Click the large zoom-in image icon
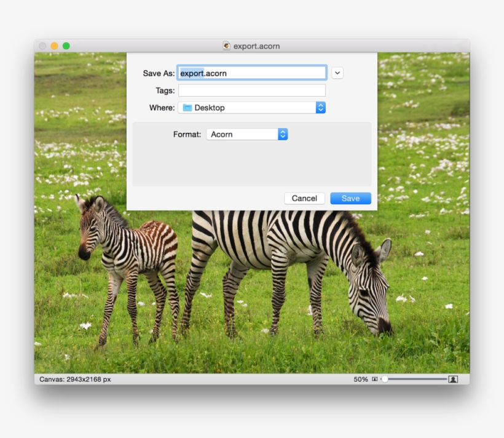Viewport: 504px width, 438px height. click(x=453, y=380)
